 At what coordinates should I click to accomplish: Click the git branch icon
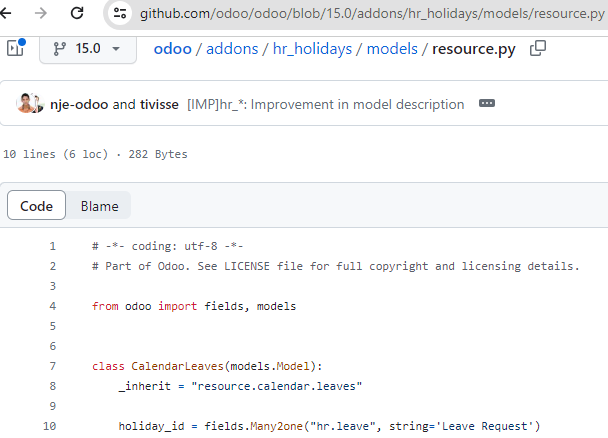coord(59,49)
